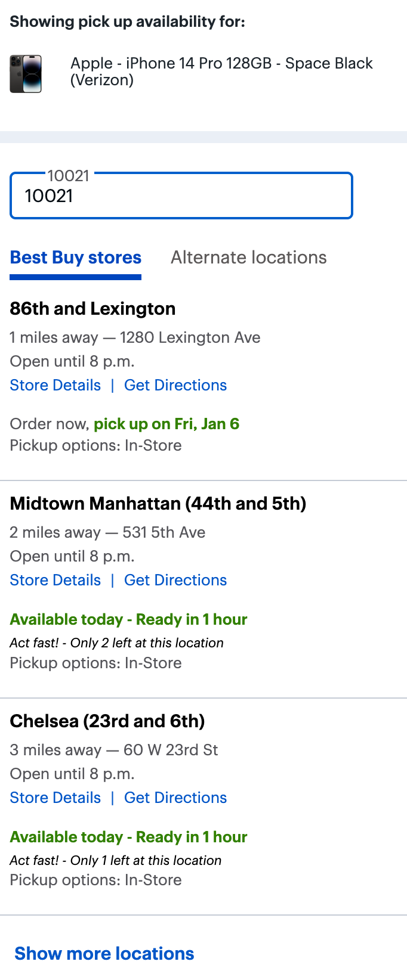Open Store Details for Midtown Manhattan store
407x980 pixels.
tap(55, 580)
